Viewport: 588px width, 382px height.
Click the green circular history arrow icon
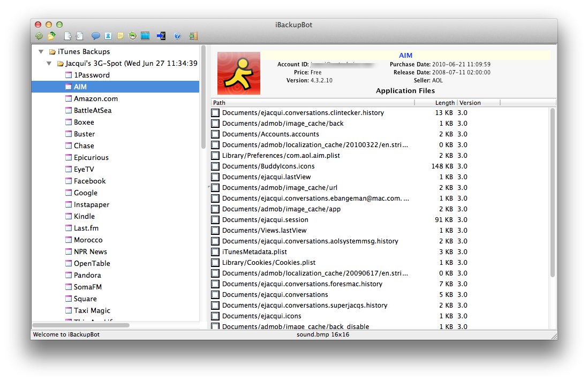(x=132, y=36)
